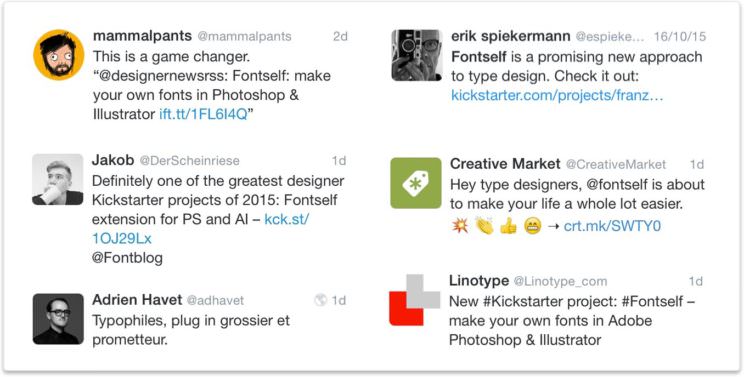Click the Linotype red and grey logo
This screenshot has width=744, height=377.
[415, 300]
